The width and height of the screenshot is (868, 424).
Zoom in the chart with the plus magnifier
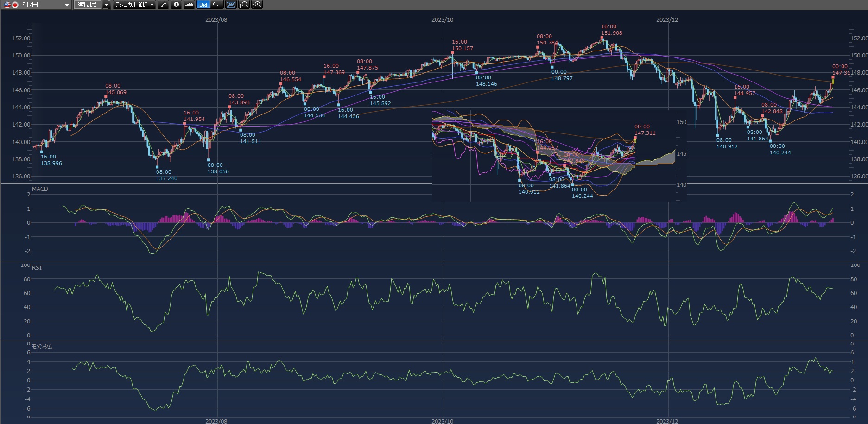(257, 5)
